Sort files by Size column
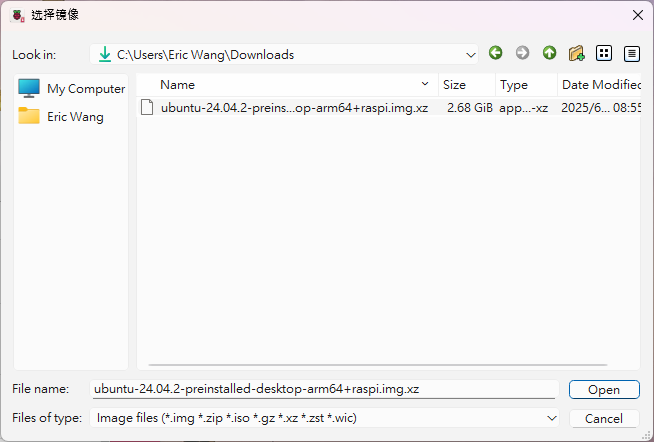 455,85
